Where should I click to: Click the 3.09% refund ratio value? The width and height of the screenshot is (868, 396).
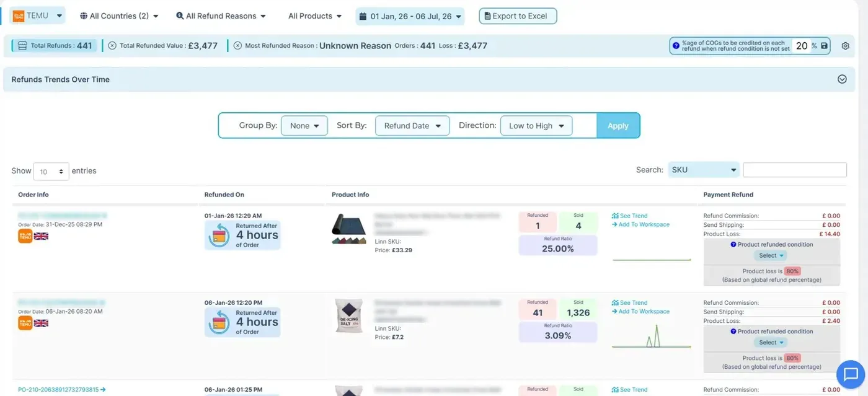(x=558, y=335)
